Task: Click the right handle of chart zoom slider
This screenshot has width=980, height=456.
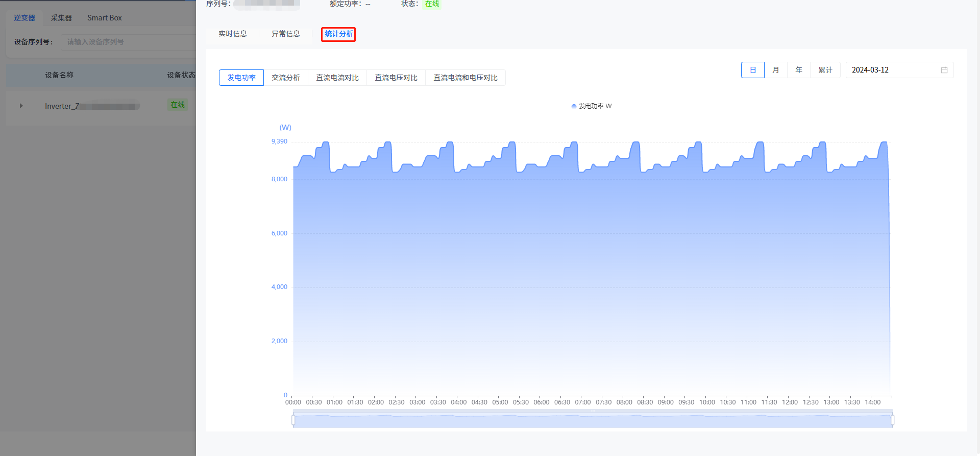Action: click(x=892, y=420)
